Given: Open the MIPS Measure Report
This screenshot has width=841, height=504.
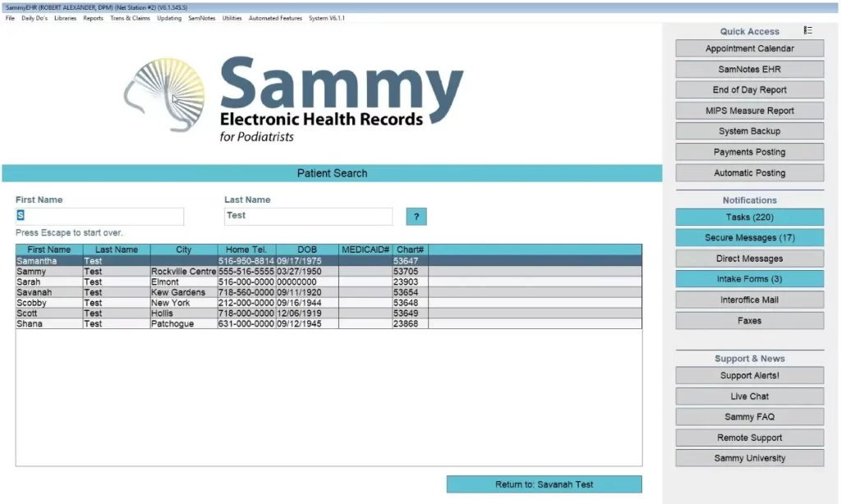Looking at the screenshot, I should (x=748, y=110).
